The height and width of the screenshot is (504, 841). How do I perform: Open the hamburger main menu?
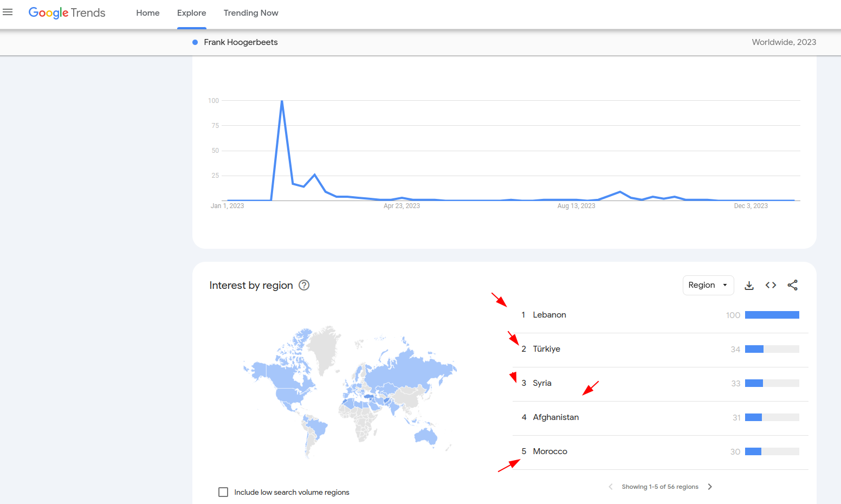coord(8,12)
